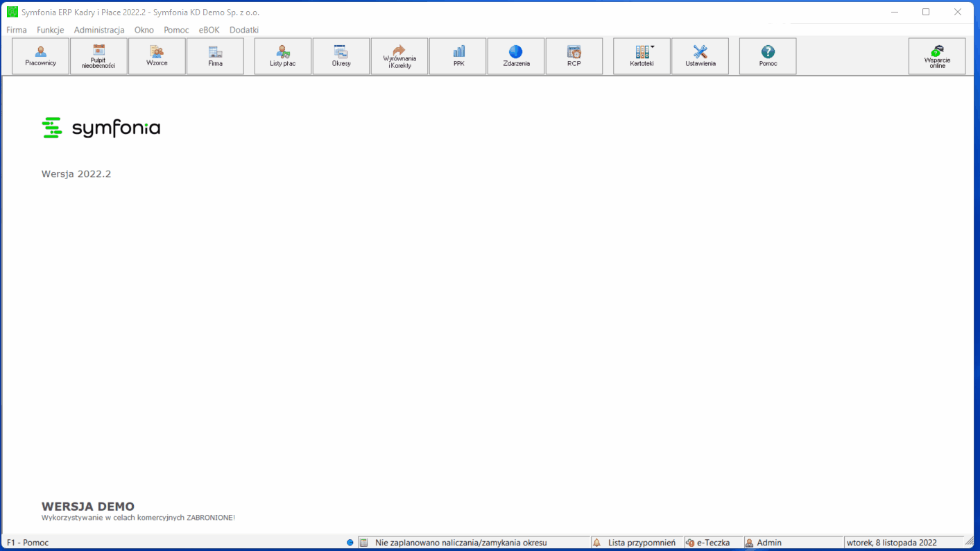Click the bell icon beside Lista przypomnień

[596, 543]
